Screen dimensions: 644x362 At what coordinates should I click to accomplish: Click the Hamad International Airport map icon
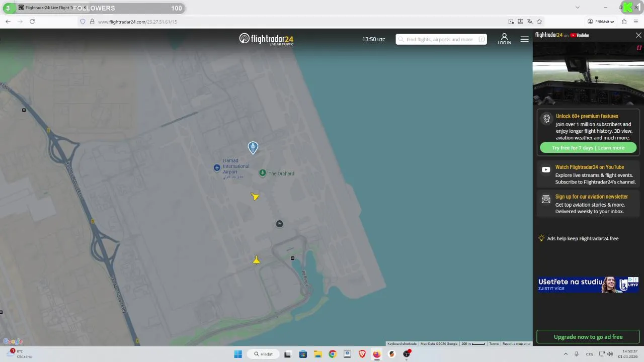tap(217, 167)
